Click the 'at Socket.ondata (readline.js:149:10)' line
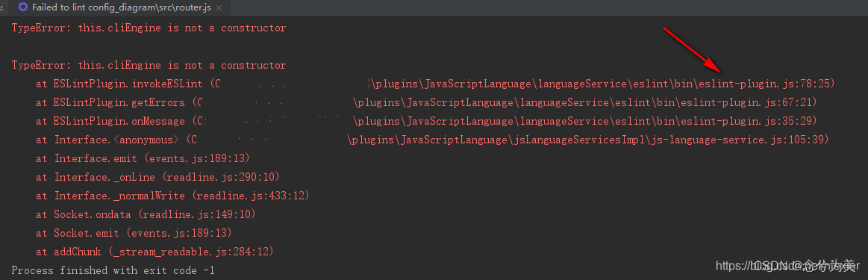 tap(146, 214)
